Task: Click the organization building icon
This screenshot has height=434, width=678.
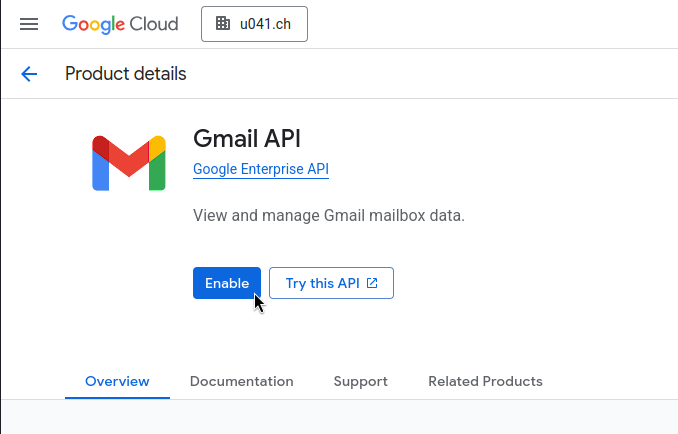Action: (223, 24)
